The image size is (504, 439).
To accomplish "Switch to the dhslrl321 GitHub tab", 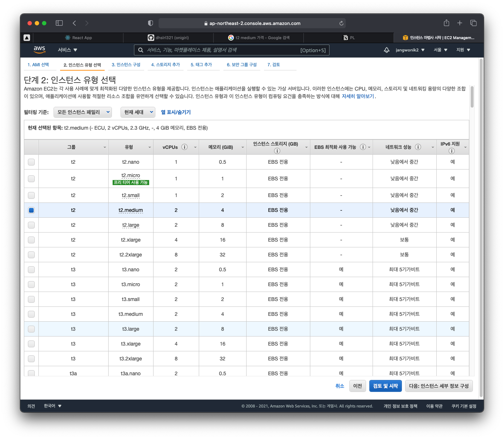I will pyautogui.click(x=168, y=38).
